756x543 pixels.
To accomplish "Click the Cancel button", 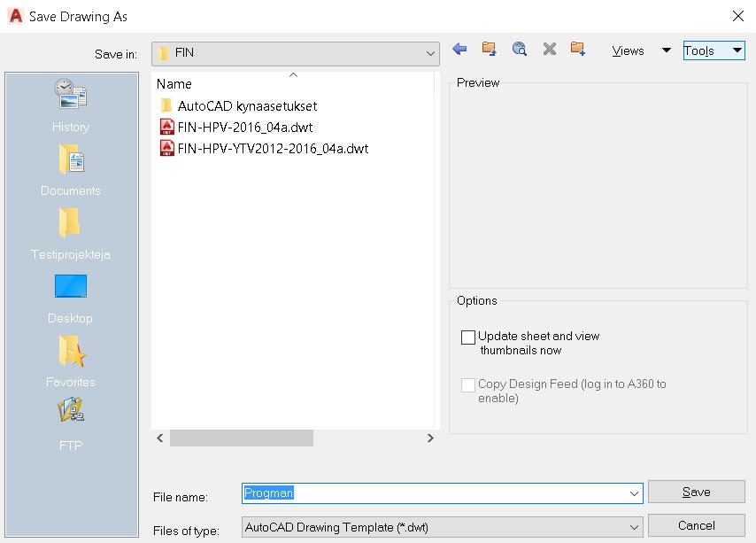I will (x=696, y=525).
